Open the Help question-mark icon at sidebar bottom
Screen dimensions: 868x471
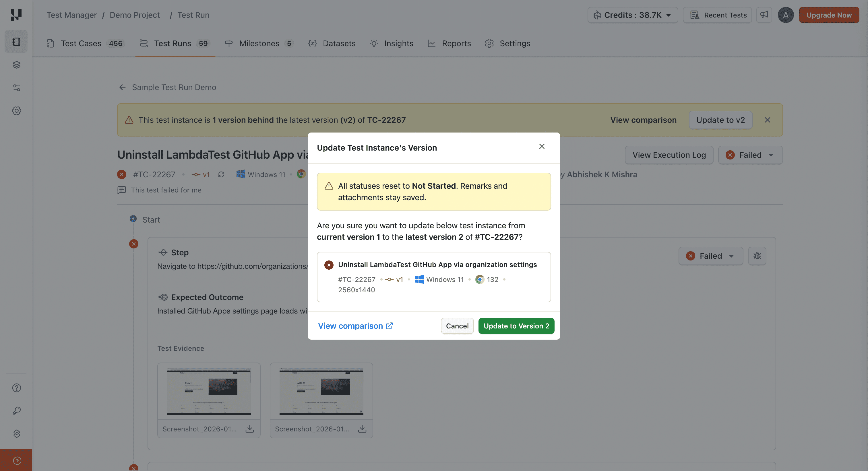pos(17,388)
